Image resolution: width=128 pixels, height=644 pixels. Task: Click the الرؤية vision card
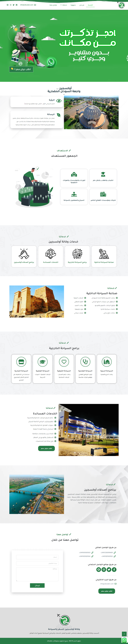(37, 102)
